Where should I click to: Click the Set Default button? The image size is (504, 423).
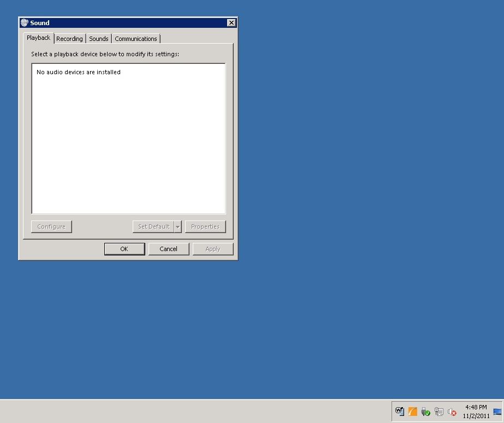click(153, 227)
